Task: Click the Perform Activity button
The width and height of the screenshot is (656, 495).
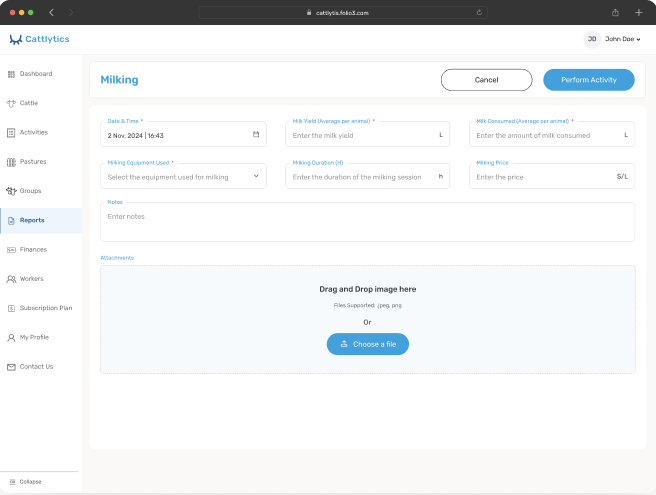Action: click(x=588, y=80)
